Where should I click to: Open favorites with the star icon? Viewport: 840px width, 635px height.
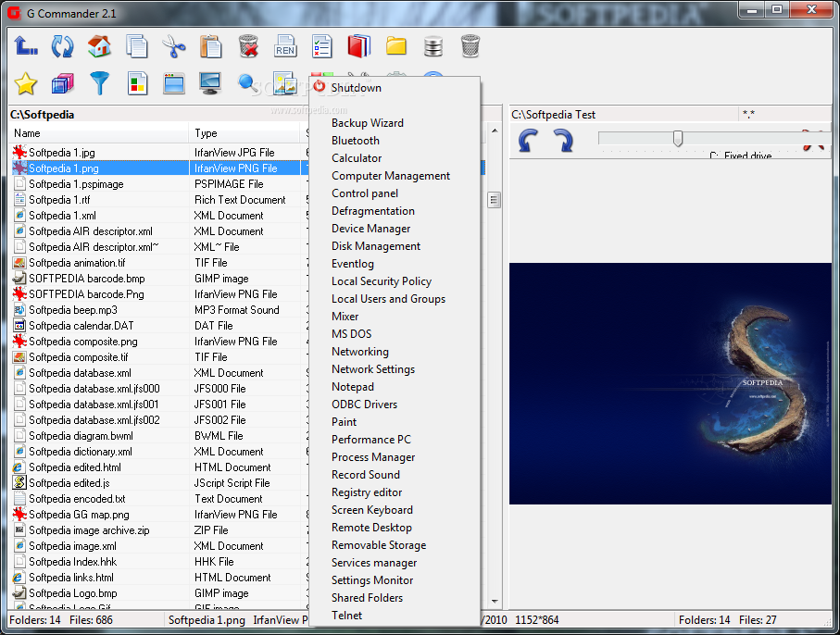click(x=25, y=83)
